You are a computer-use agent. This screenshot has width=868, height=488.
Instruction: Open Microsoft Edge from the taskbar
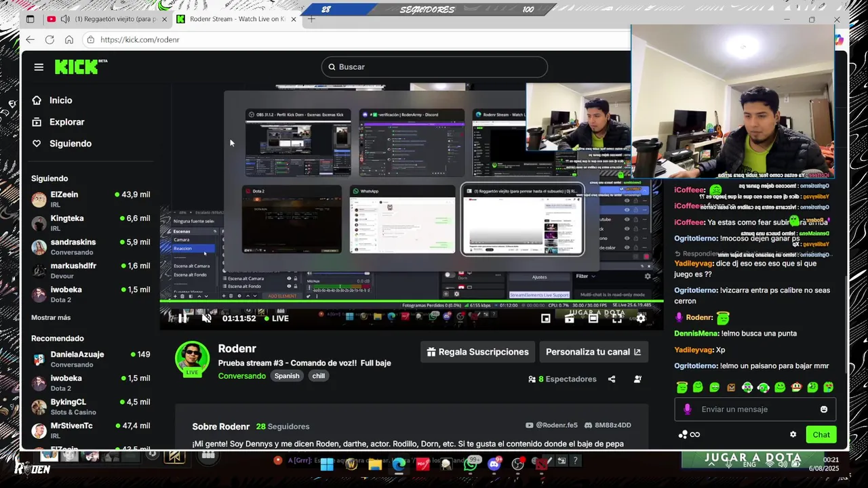[399, 464]
